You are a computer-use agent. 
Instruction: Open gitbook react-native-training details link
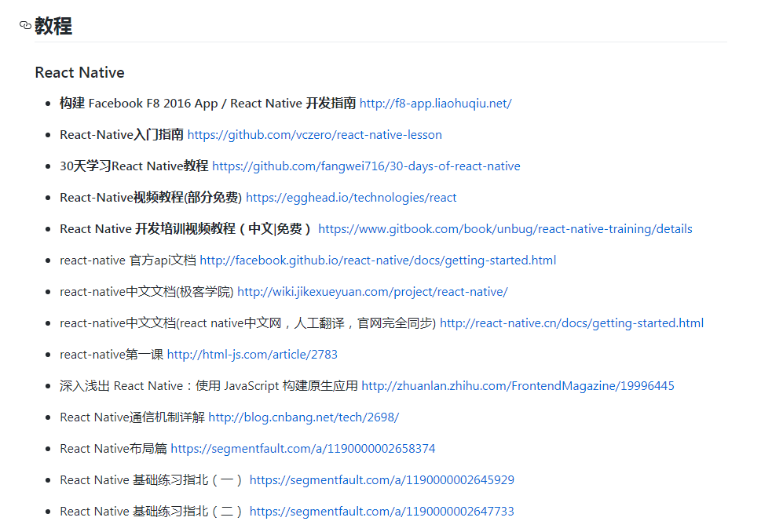(505, 229)
